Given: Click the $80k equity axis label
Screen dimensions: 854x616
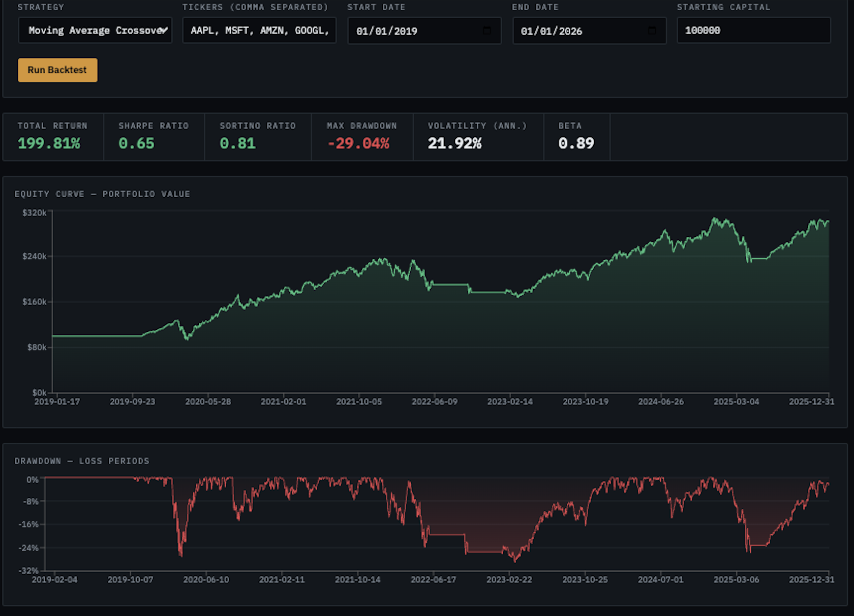Looking at the screenshot, I should (37, 347).
